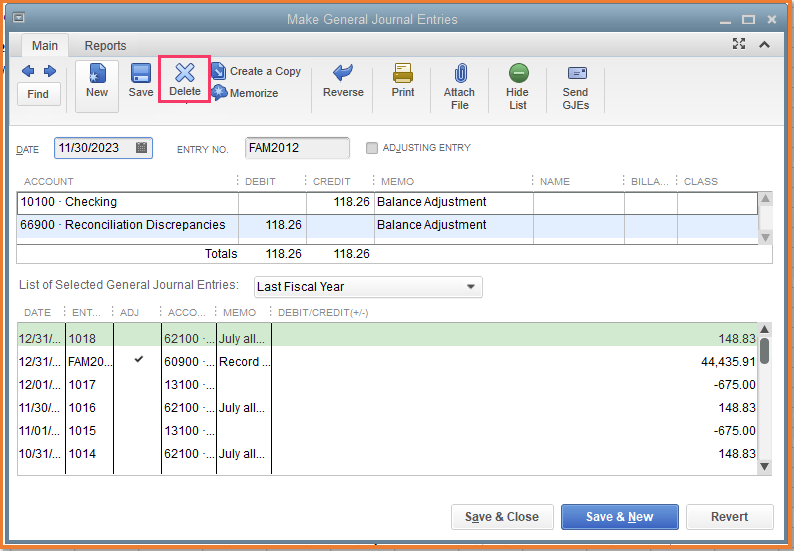This screenshot has width=794, height=551.
Task: Toggle the Adjusting Entry checkbox
Action: 372,148
